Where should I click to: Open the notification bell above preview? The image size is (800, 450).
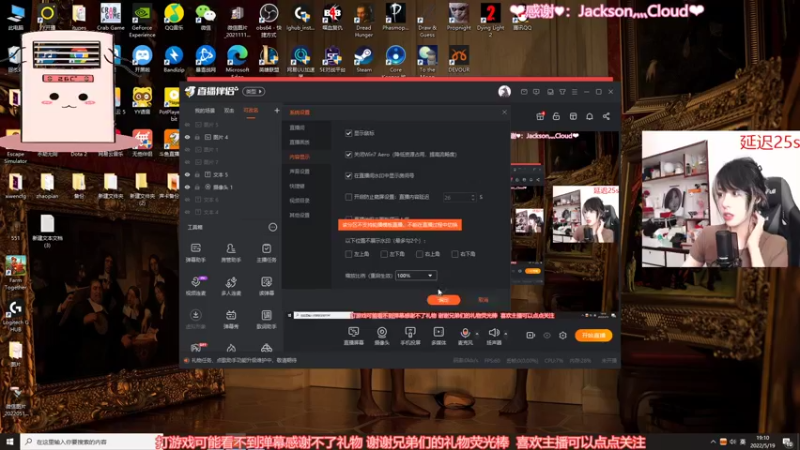[589, 116]
